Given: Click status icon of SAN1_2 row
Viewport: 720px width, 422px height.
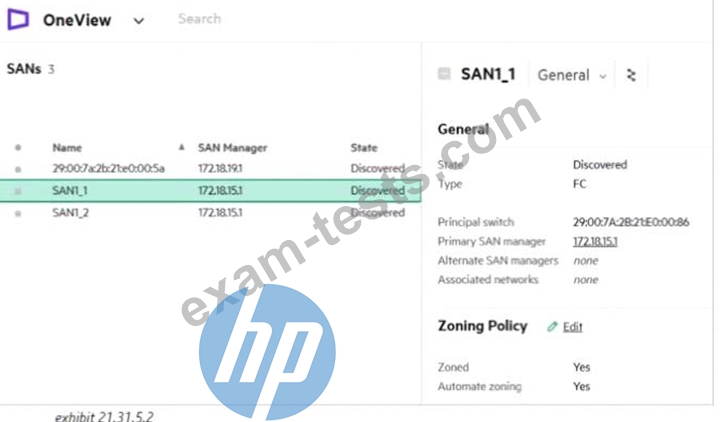Looking at the screenshot, I should click(x=18, y=214).
